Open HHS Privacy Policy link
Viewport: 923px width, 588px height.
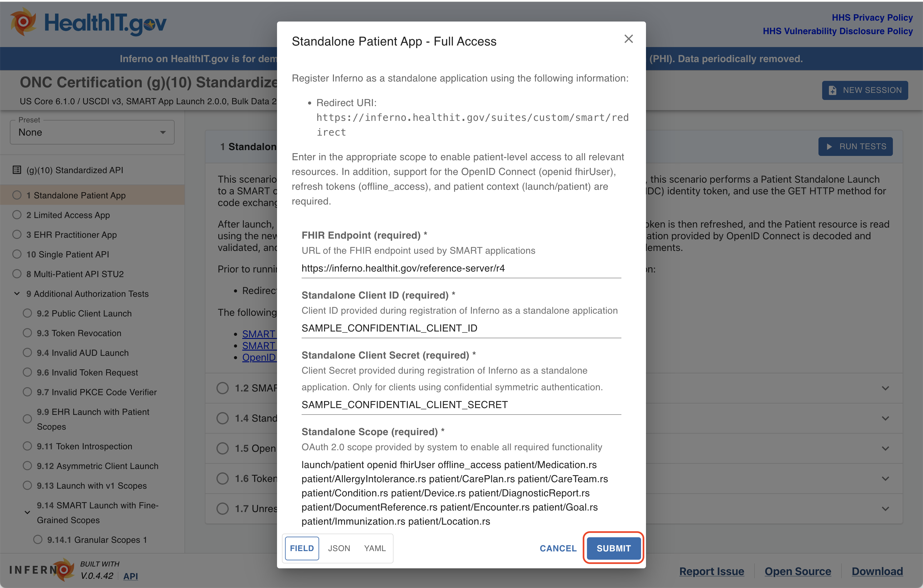tap(872, 18)
